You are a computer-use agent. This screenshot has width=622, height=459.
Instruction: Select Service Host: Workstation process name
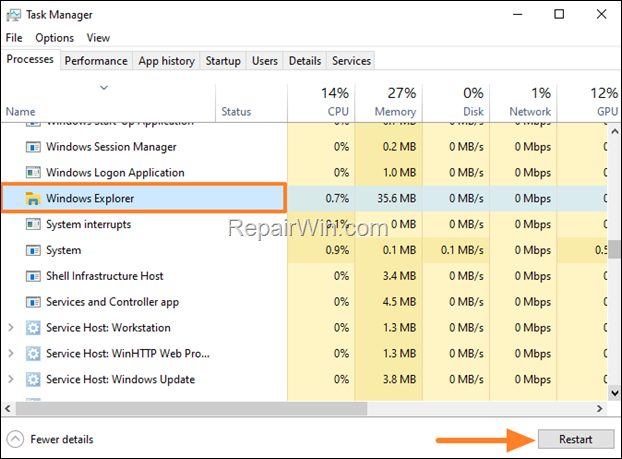tap(108, 328)
